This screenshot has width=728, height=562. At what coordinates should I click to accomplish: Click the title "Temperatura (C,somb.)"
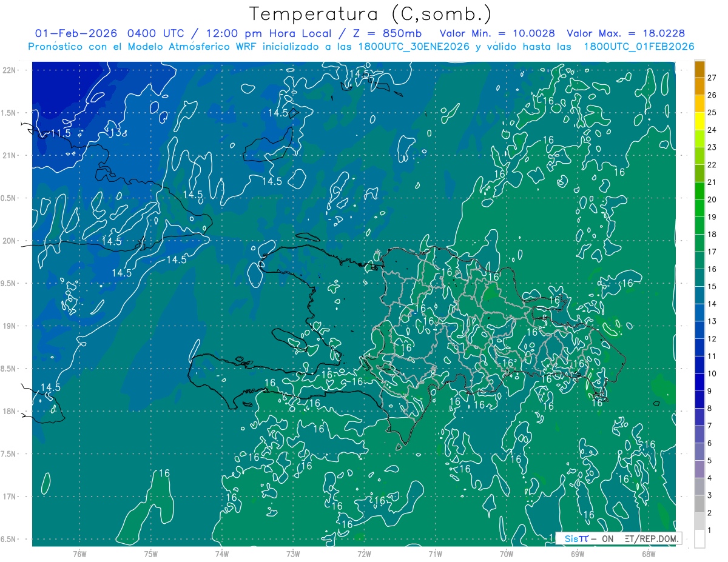370,14
